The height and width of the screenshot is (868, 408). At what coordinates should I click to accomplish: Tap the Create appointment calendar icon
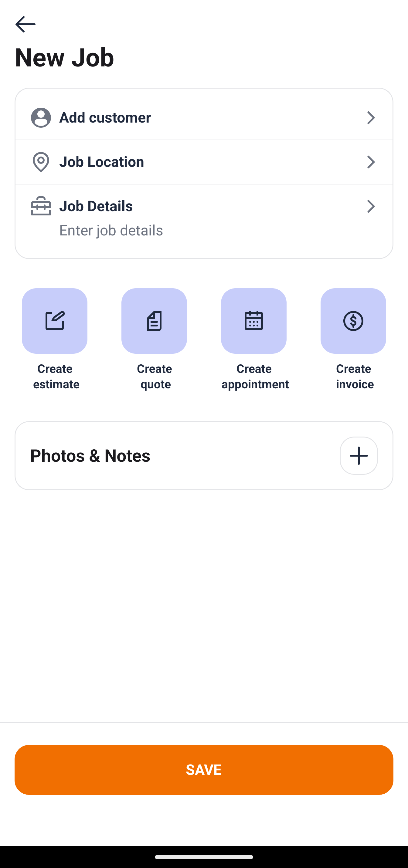tap(253, 320)
